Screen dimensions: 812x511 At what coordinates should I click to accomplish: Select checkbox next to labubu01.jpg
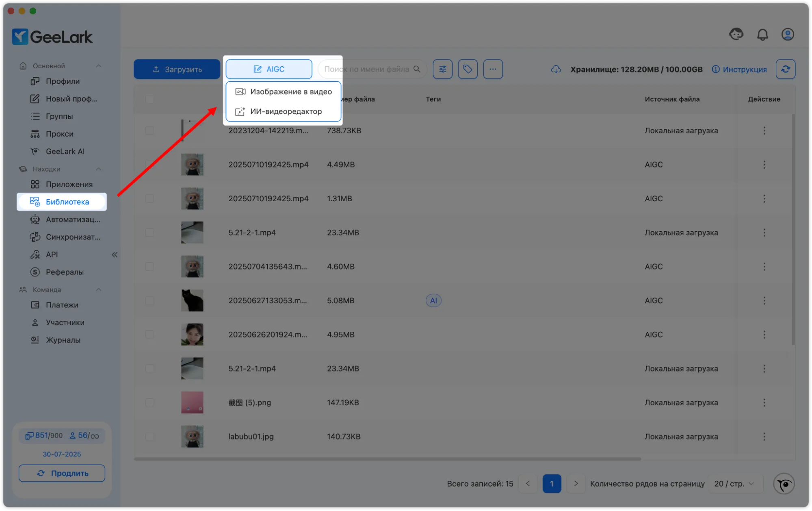pos(149,436)
